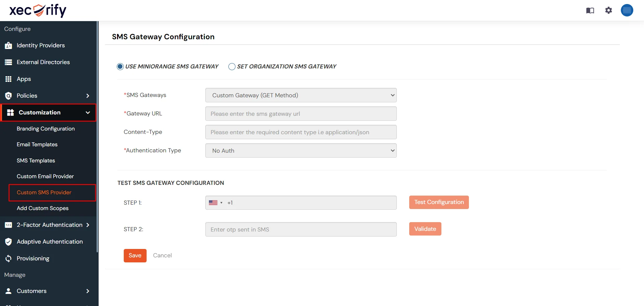Open the Provisioning section
The width and height of the screenshot is (644, 306).
coord(33,258)
